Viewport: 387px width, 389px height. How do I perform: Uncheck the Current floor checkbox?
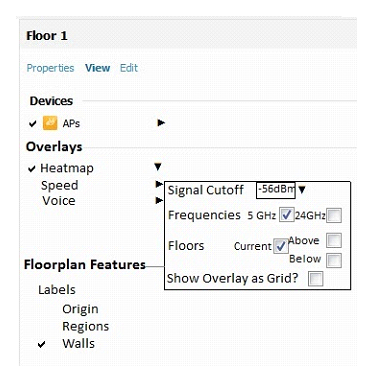(281, 246)
